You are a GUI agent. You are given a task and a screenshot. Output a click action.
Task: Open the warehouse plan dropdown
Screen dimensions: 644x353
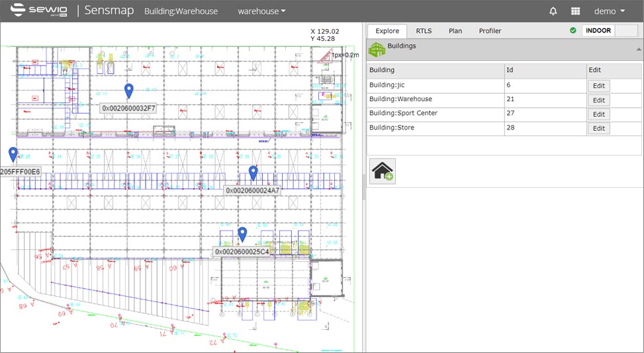click(x=262, y=11)
